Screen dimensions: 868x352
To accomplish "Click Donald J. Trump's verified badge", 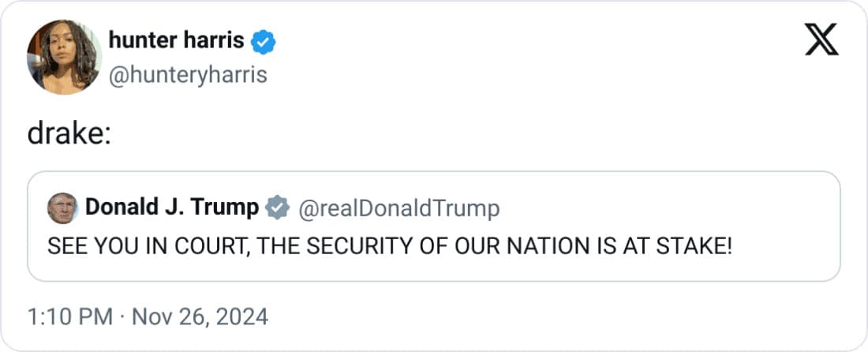I will coord(275,208).
